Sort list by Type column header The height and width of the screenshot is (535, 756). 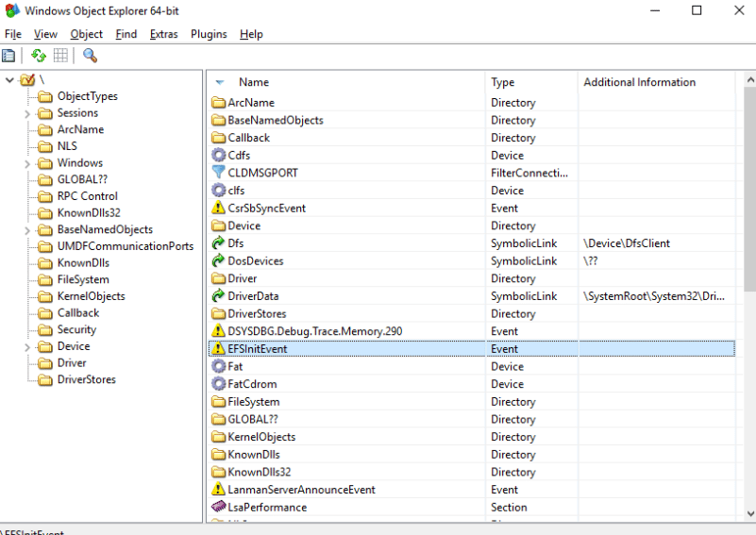point(503,82)
